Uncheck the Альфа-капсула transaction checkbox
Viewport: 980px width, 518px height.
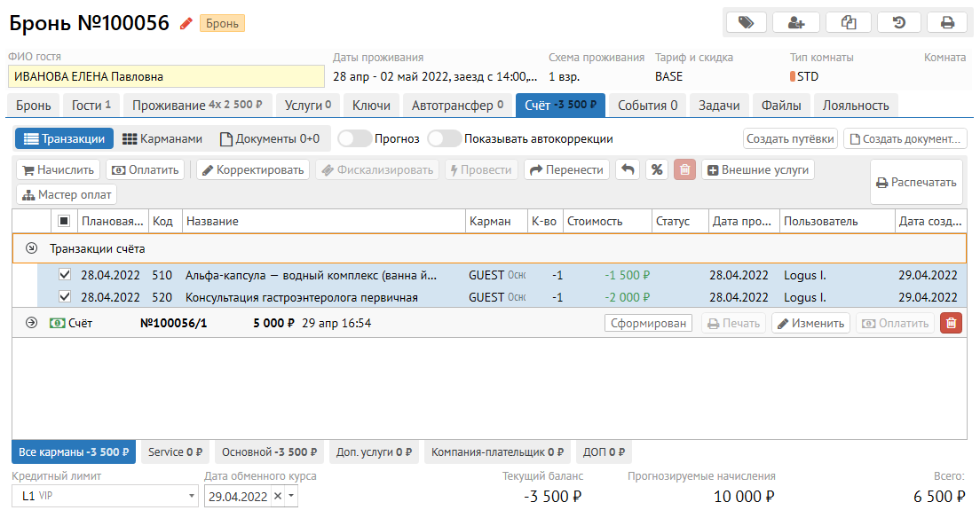point(64,275)
